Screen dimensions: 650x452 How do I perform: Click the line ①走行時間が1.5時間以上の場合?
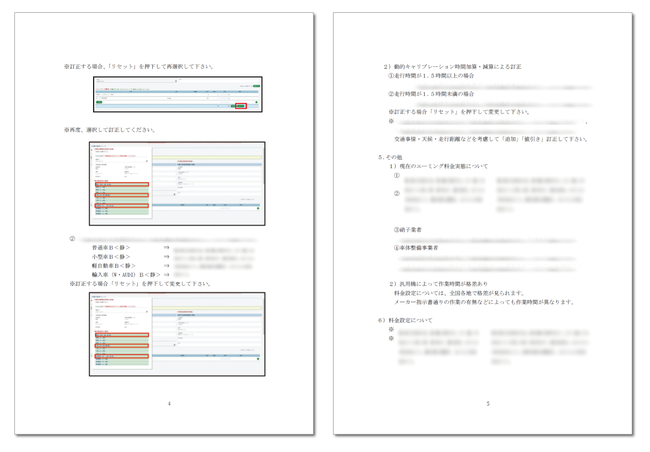(431, 75)
